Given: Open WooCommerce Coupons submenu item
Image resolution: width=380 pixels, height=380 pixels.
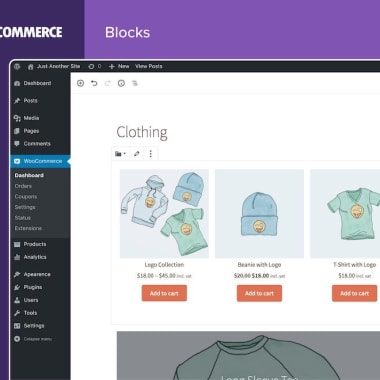Looking at the screenshot, I should pos(26,197).
